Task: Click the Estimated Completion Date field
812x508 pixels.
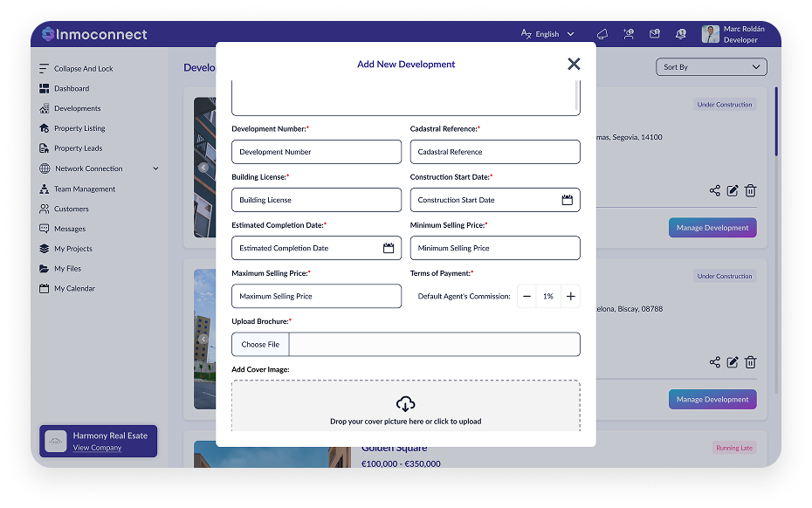Action: click(316, 248)
